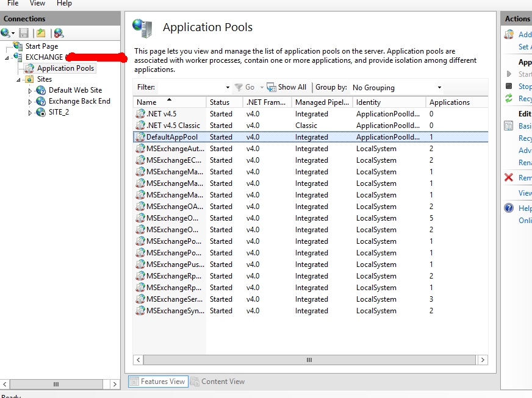
Task: Click the MSExchangeSyn... pool icon
Action: point(140,310)
